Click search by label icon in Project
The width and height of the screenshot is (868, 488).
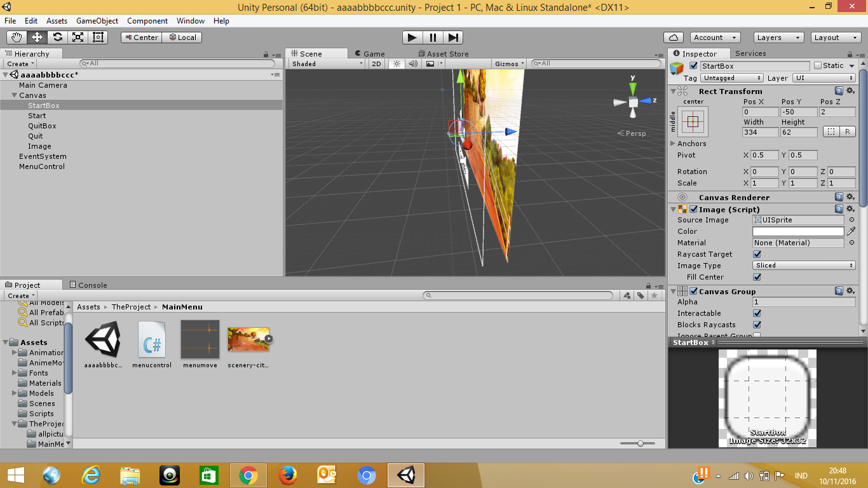641,295
